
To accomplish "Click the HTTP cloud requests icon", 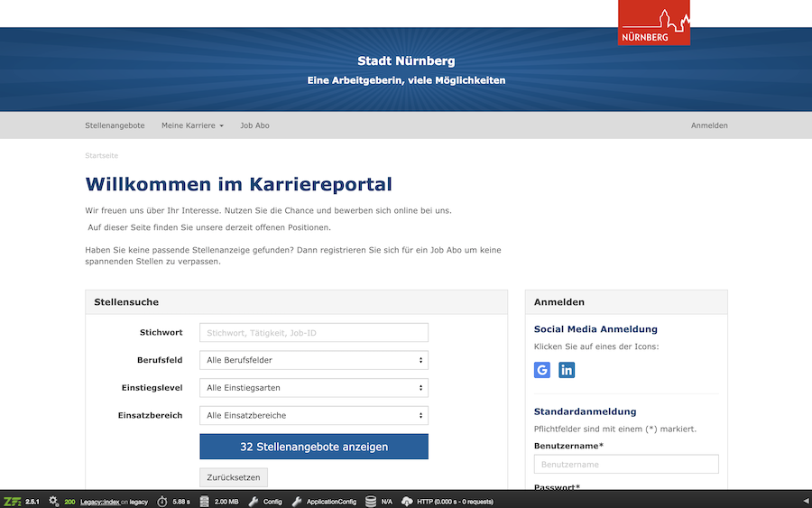I will [407, 501].
